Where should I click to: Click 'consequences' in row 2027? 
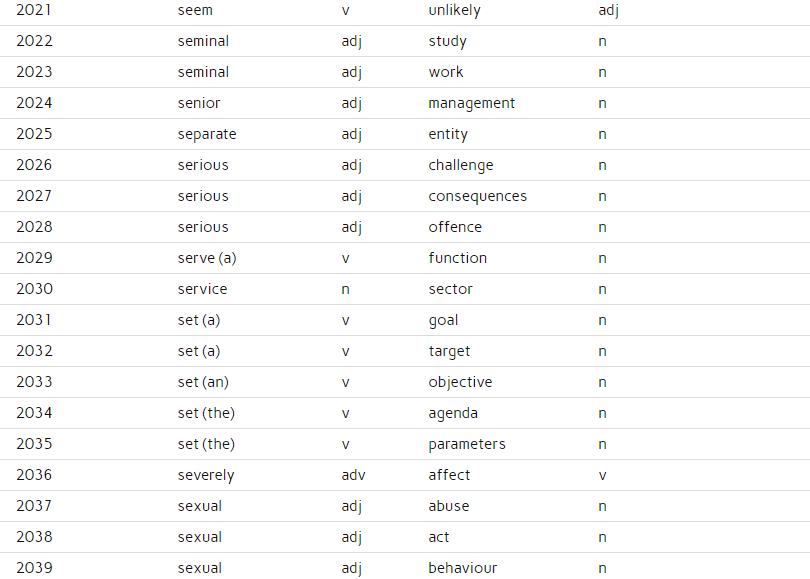pyautogui.click(x=477, y=196)
